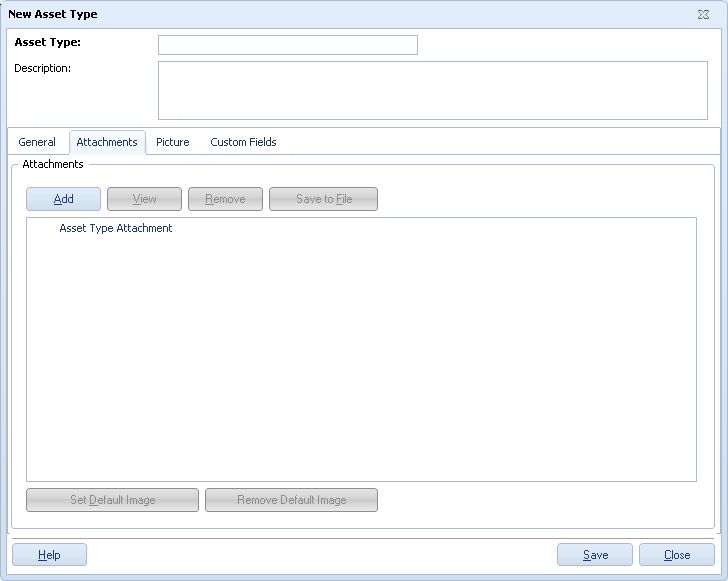Click the New Asset Type title bar
The image size is (728, 581).
pyautogui.click(x=300, y=15)
